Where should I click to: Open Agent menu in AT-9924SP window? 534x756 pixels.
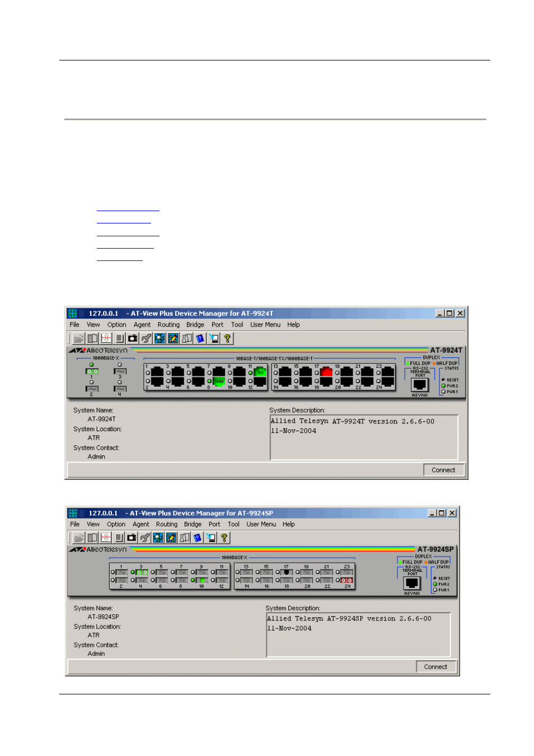click(x=141, y=524)
